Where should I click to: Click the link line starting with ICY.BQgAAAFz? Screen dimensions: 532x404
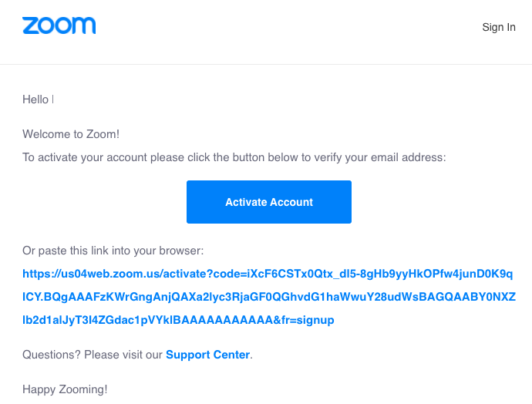click(269, 297)
